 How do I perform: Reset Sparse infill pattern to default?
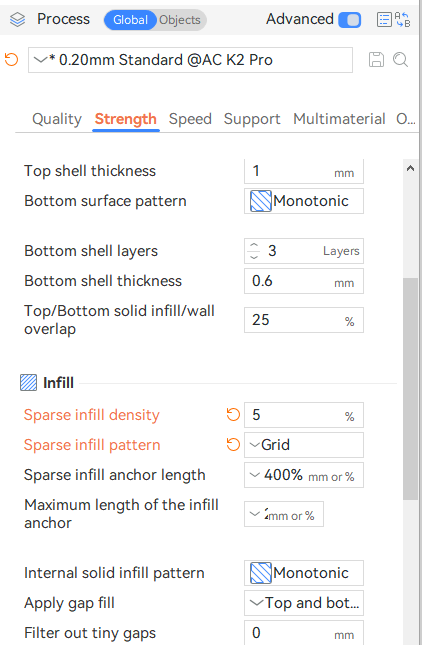tap(233, 445)
